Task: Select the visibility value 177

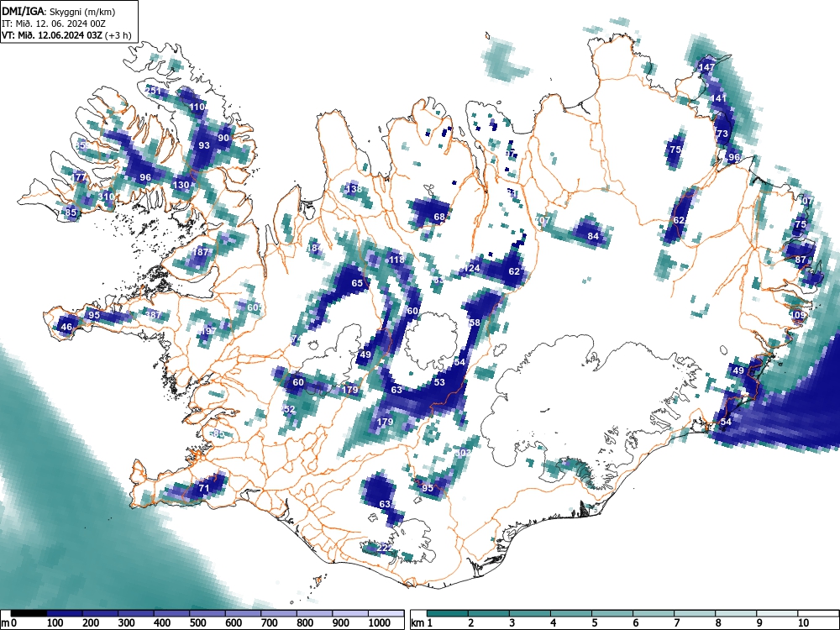Action: (79, 176)
